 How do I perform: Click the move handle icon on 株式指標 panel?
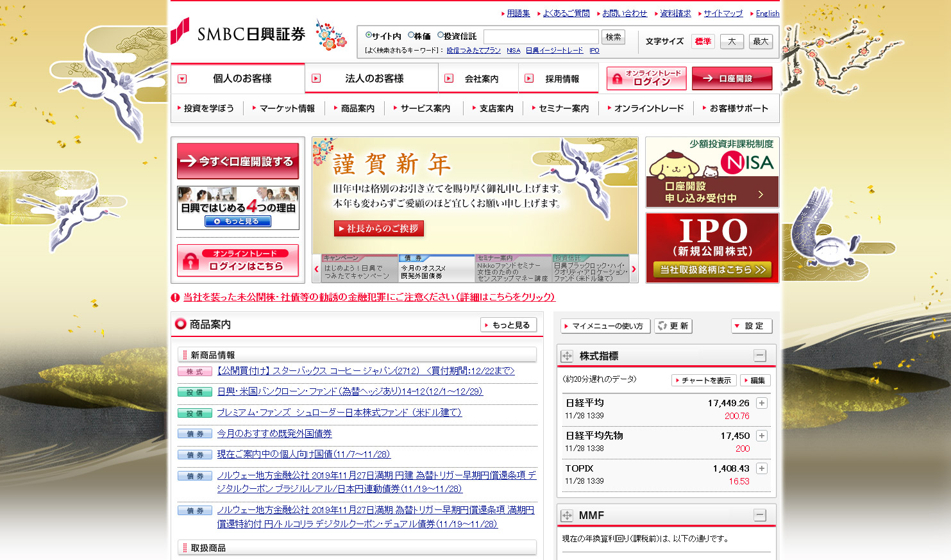[x=567, y=356]
